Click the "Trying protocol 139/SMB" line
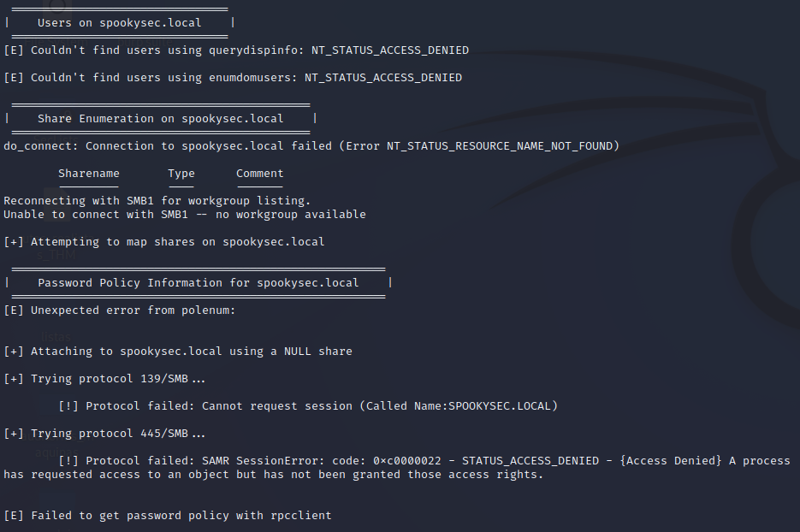 (104, 379)
